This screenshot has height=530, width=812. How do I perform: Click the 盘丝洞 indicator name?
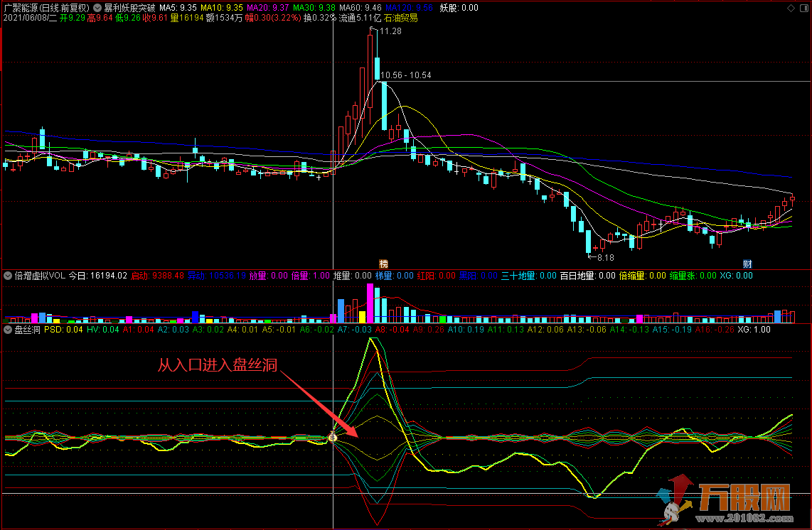(28, 330)
